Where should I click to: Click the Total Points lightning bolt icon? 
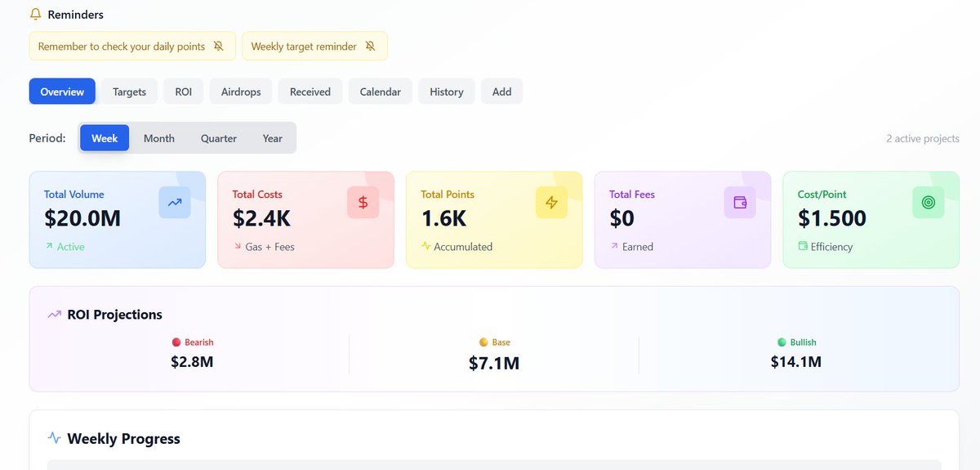tap(551, 203)
